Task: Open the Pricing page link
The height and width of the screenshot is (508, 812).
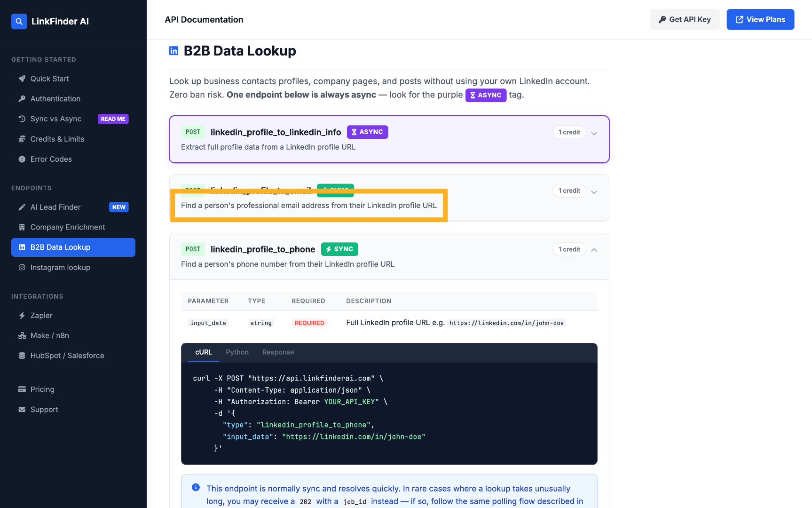Action: coord(73,389)
